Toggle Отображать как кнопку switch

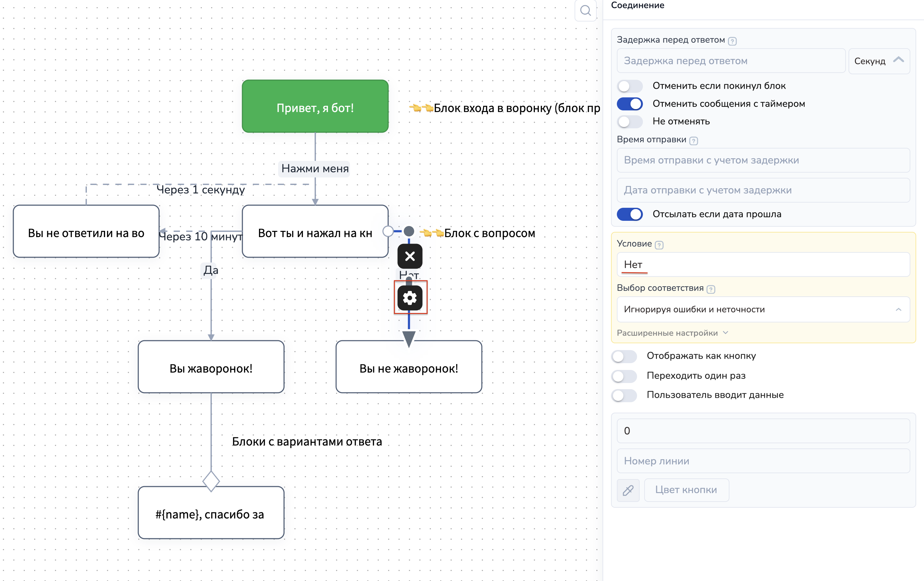pyautogui.click(x=624, y=356)
